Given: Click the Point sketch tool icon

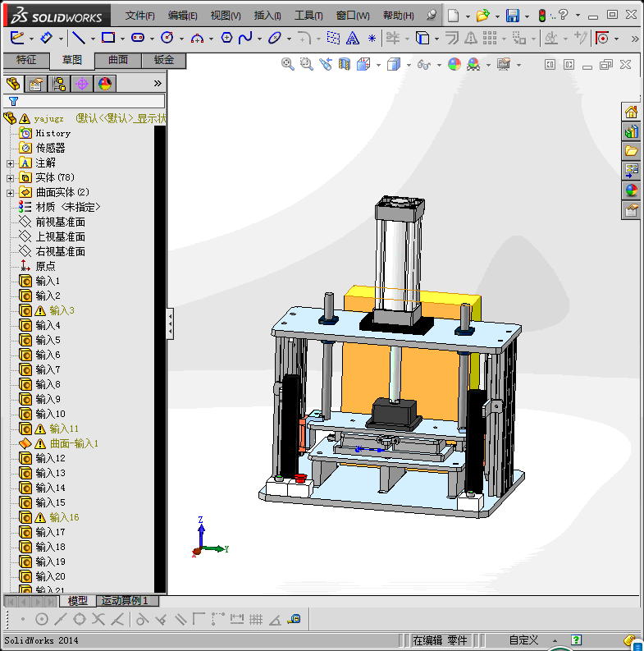Looking at the screenshot, I should tap(372, 39).
